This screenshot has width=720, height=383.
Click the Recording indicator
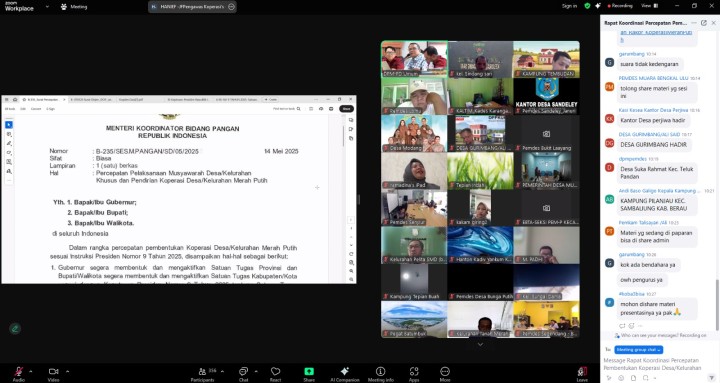click(x=620, y=6)
